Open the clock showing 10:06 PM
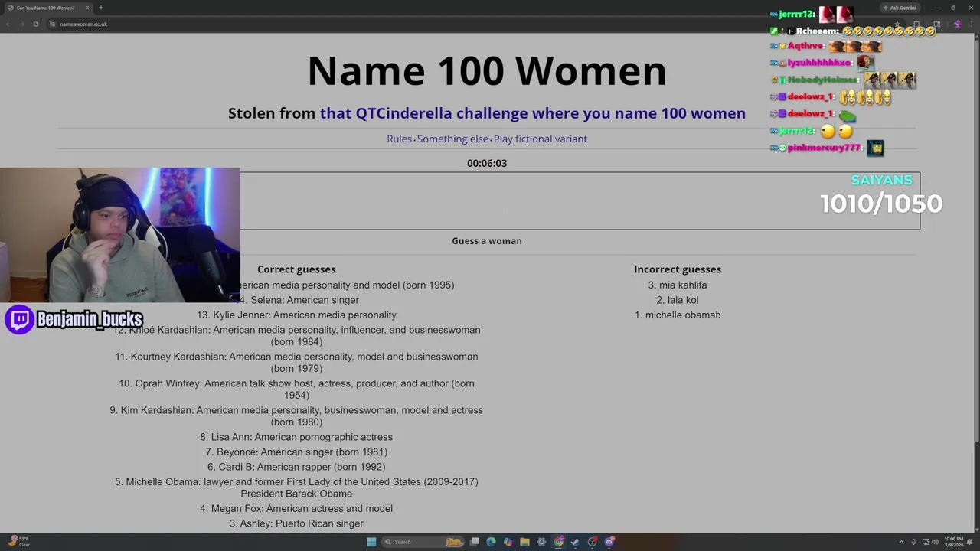This screenshot has width=980, height=551. [x=953, y=542]
